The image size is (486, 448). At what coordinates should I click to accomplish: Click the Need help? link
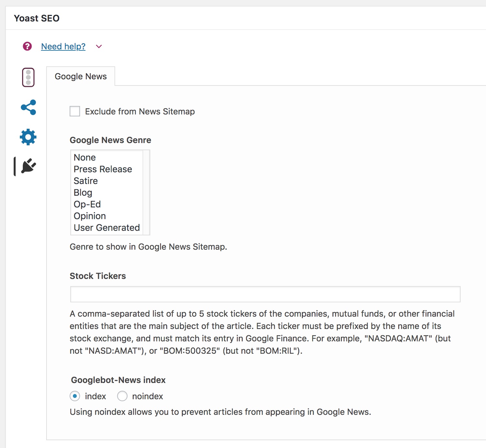coord(63,46)
